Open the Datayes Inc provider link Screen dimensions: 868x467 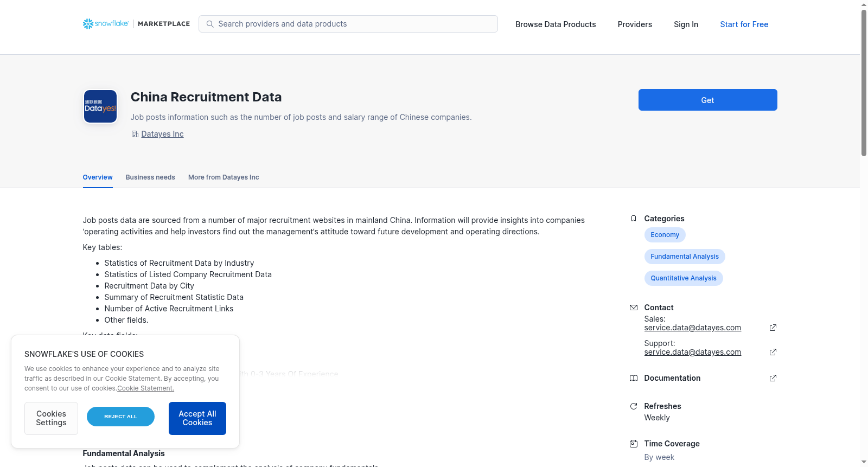pos(162,134)
